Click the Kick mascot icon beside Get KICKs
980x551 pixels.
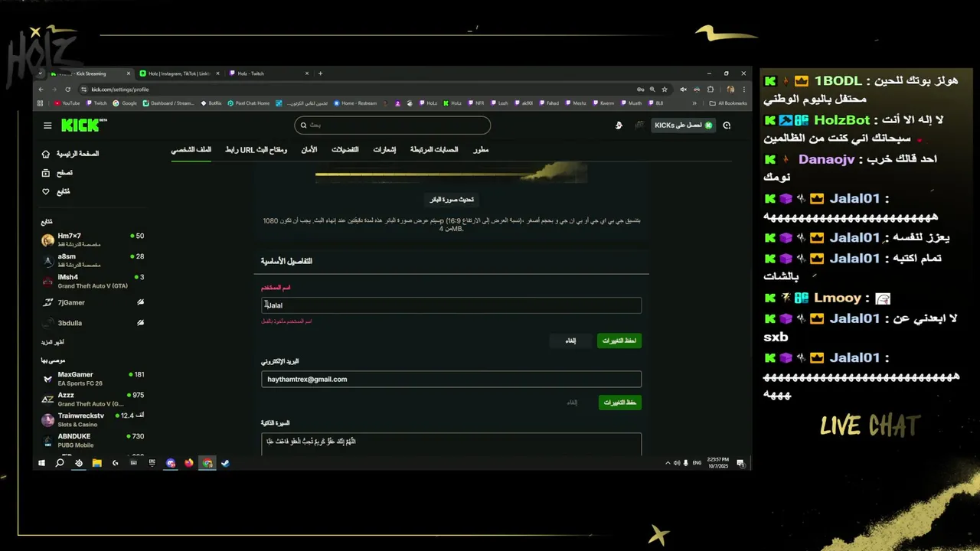tap(619, 125)
